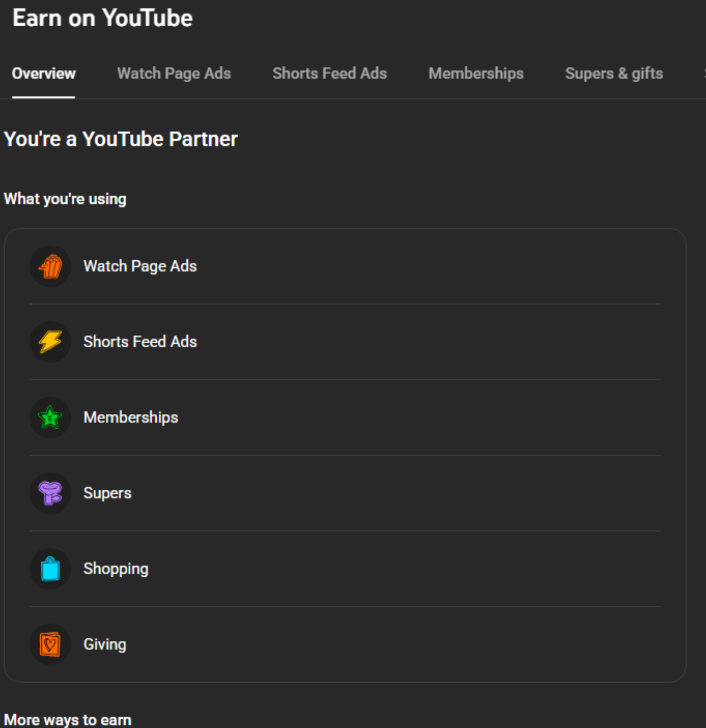Open the Shopping row label text

pos(116,568)
